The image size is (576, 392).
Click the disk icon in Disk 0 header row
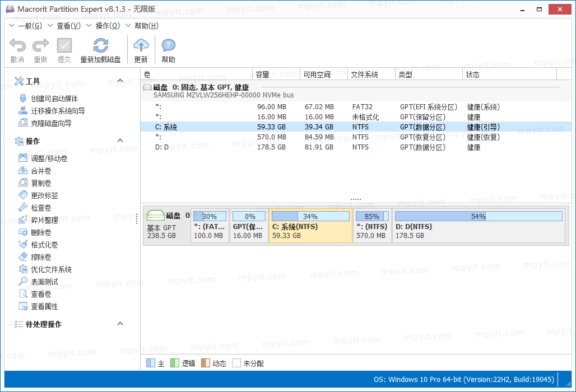click(147, 87)
